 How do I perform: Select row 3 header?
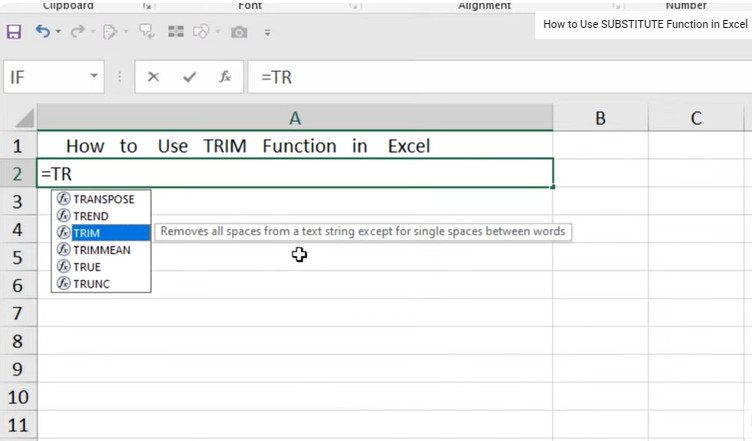click(x=18, y=202)
